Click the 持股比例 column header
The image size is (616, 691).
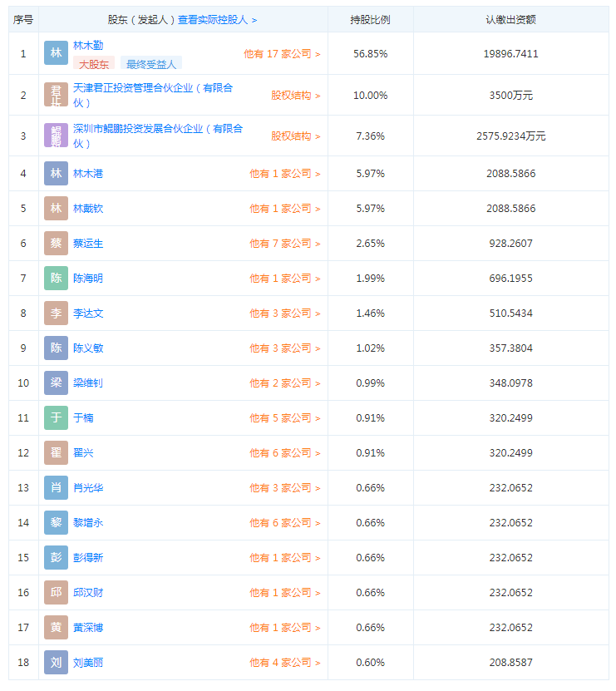coord(370,19)
